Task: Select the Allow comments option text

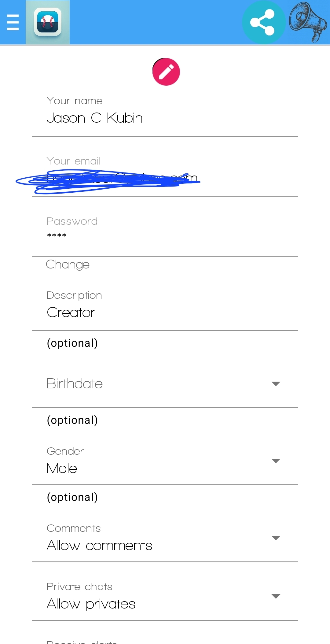Action: [99, 546]
